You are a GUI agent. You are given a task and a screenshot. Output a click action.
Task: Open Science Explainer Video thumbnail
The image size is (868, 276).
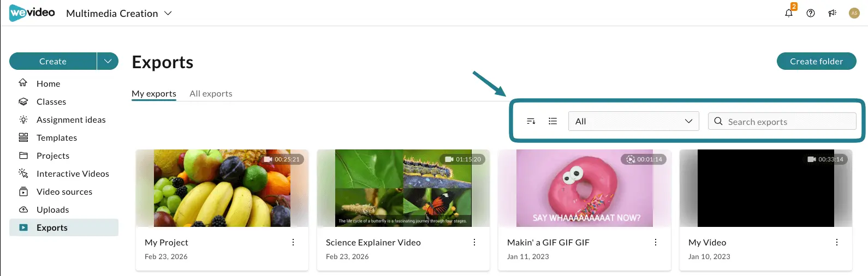403,188
